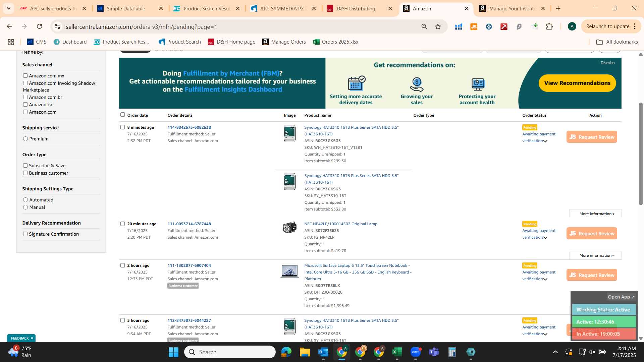
Task: Check the Amazon.ca checkbox
Action: [25, 105]
